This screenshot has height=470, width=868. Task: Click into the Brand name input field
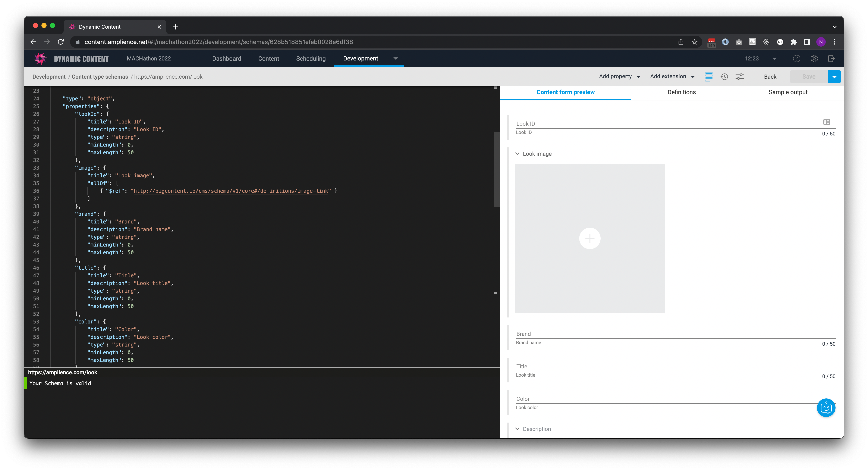pos(640,334)
